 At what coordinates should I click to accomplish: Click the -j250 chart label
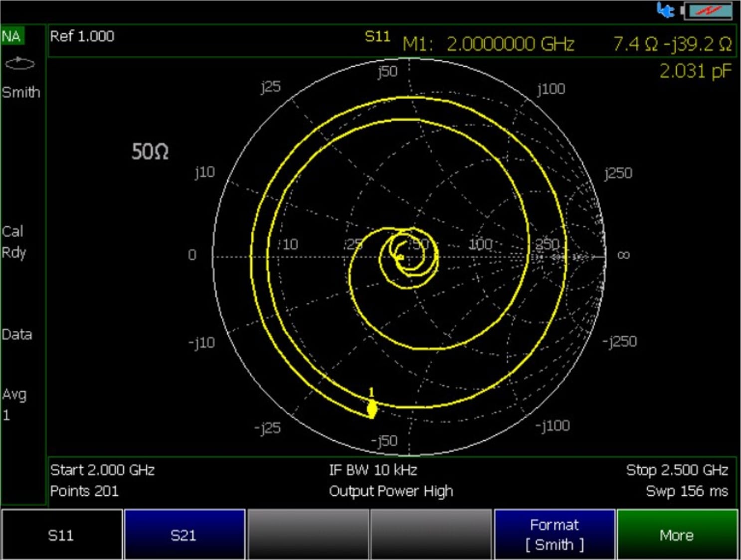(619, 341)
